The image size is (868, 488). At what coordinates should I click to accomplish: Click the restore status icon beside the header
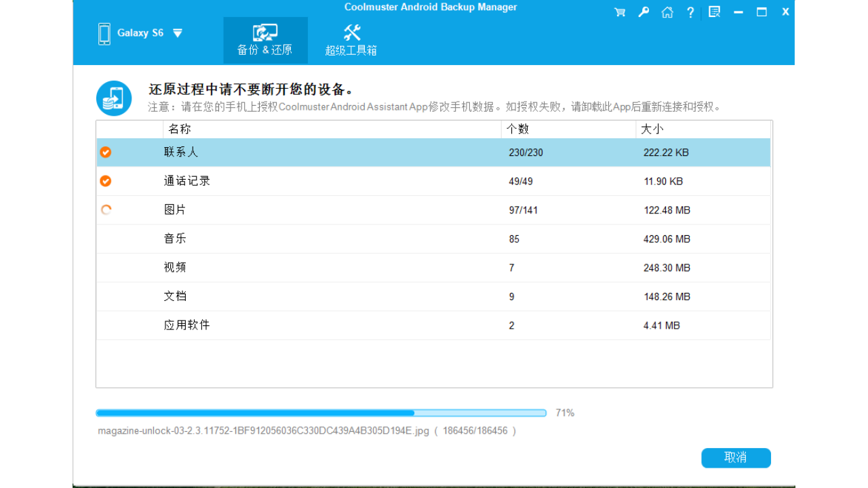(113, 97)
